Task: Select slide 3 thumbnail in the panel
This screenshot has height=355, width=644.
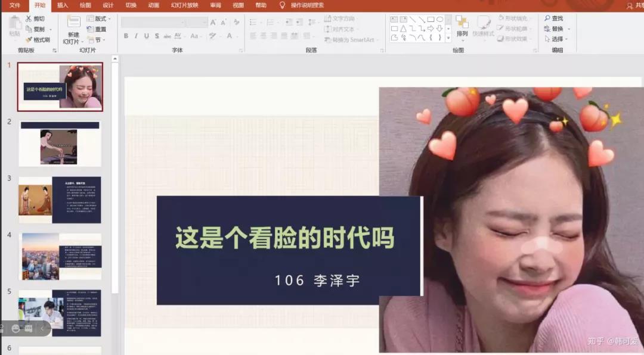Action: coord(60,200)
